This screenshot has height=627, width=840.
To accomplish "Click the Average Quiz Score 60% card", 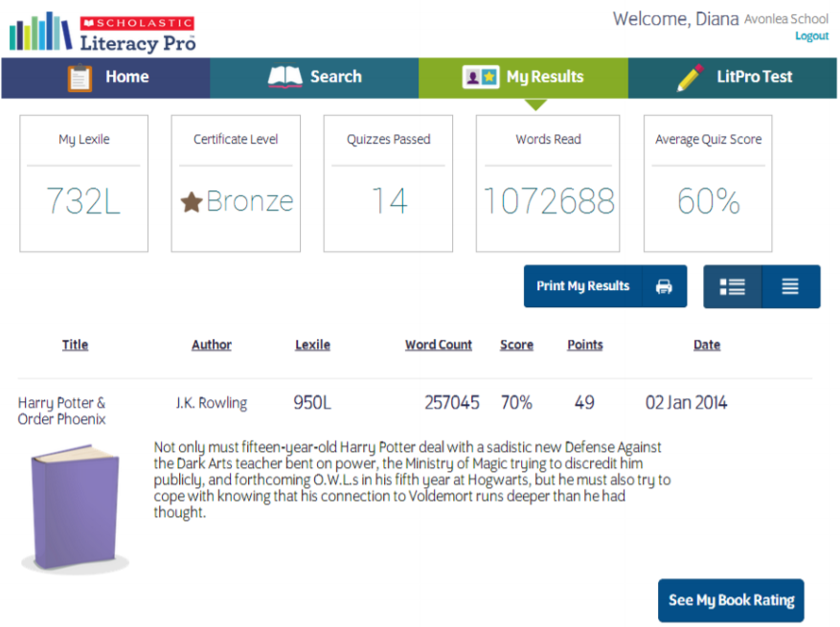I will [708, 183].
